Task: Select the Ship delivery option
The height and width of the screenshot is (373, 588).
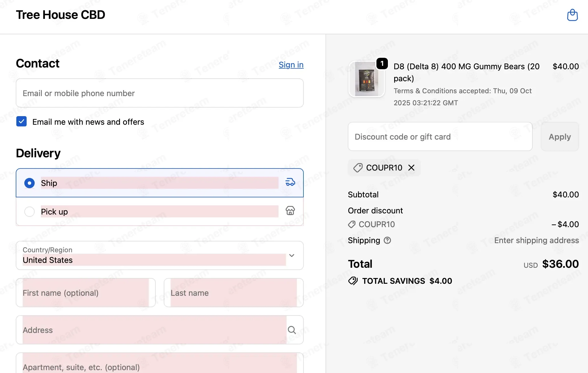Action: [29, 183]
